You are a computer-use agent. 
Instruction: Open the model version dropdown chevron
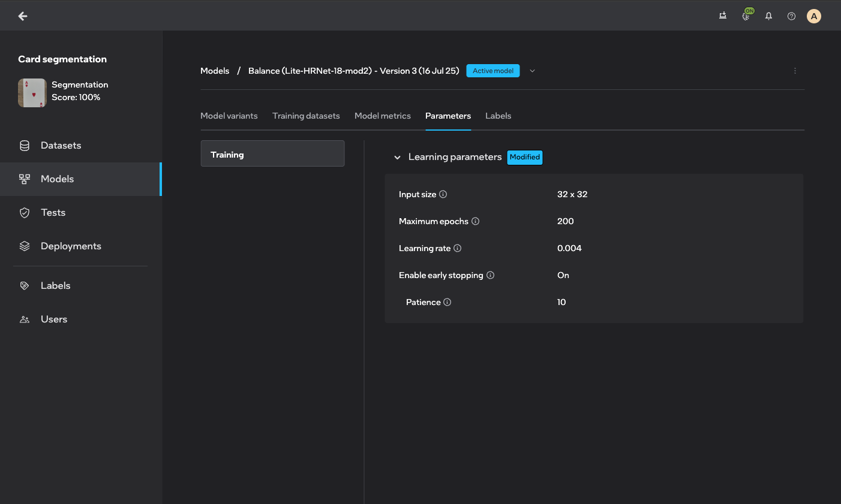click(532, 71)
